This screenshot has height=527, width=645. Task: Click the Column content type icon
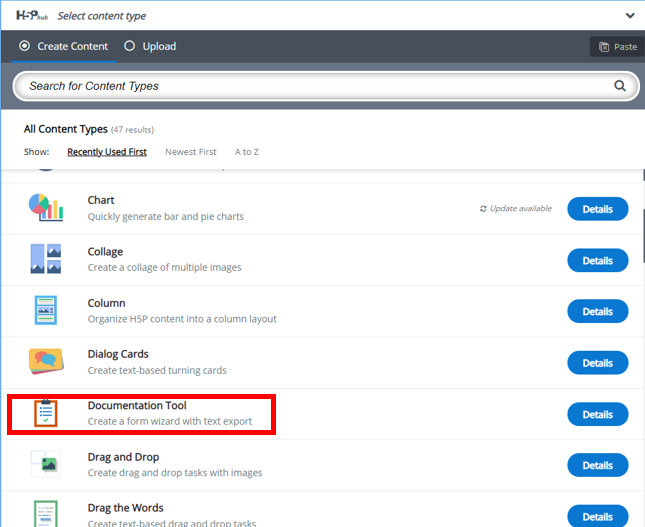[x=46, y=311]
